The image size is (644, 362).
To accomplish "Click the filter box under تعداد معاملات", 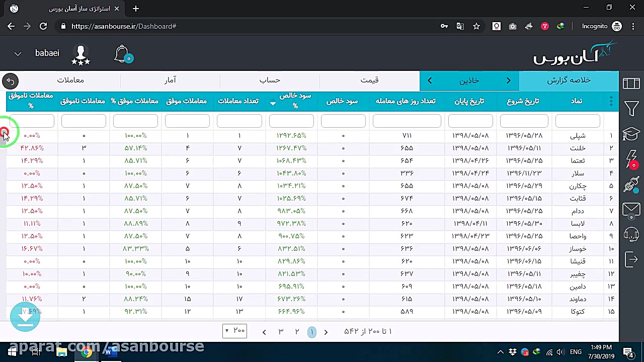I will pos(239,121).
